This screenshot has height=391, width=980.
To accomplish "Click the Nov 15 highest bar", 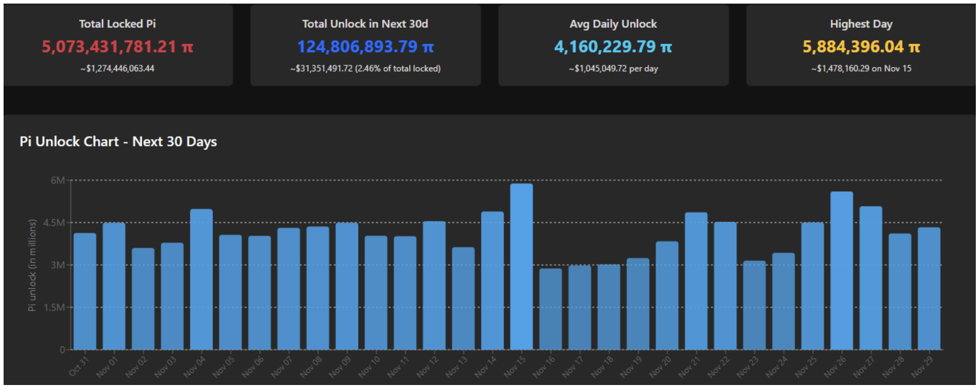I will [521, 267].
